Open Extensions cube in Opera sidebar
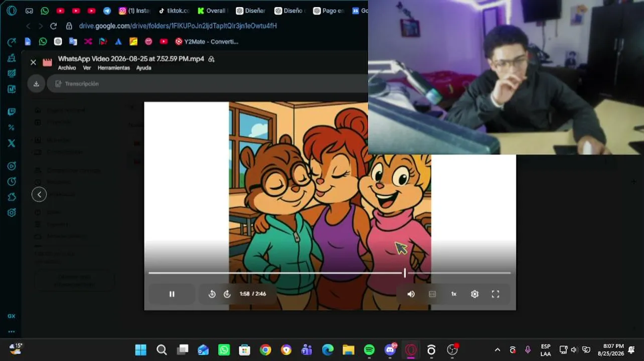 12,197
